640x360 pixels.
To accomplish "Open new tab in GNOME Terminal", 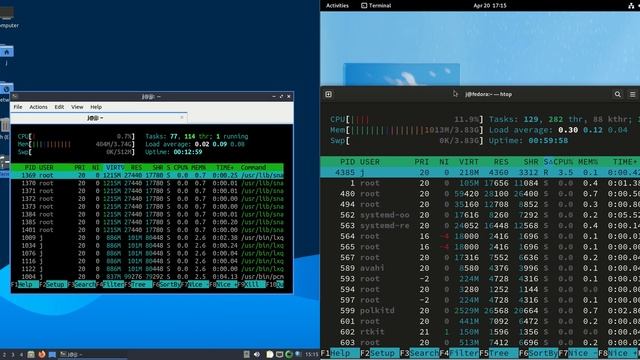I will click(329, 94).
